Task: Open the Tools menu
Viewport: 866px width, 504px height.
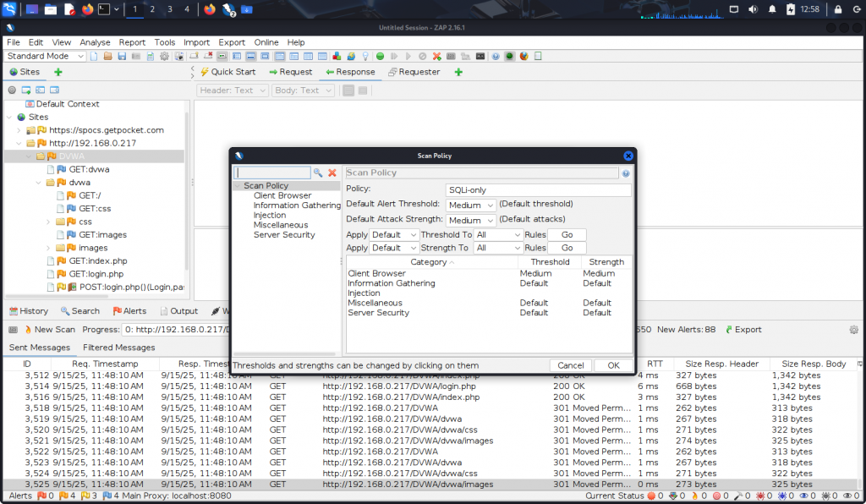Action: (x=165, y=42)
